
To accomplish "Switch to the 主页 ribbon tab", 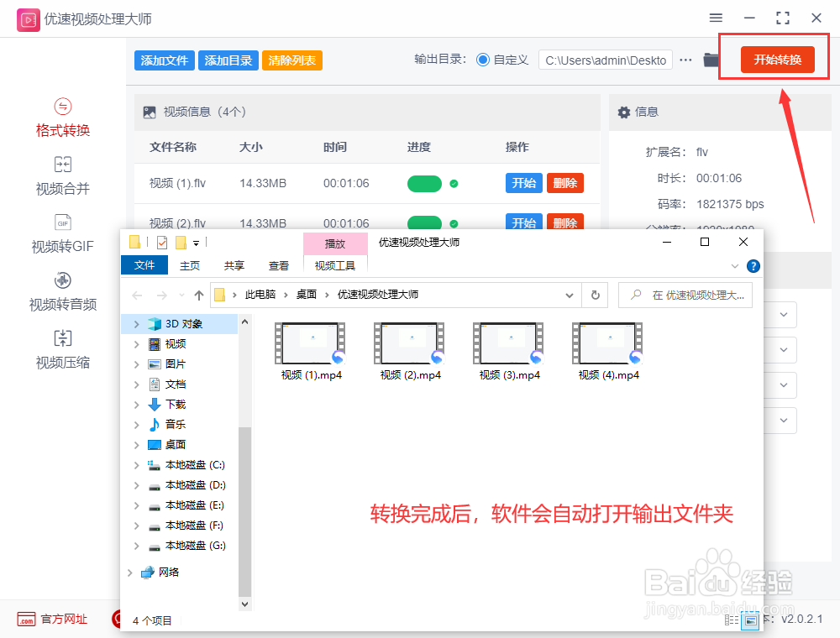I will 190,265.
